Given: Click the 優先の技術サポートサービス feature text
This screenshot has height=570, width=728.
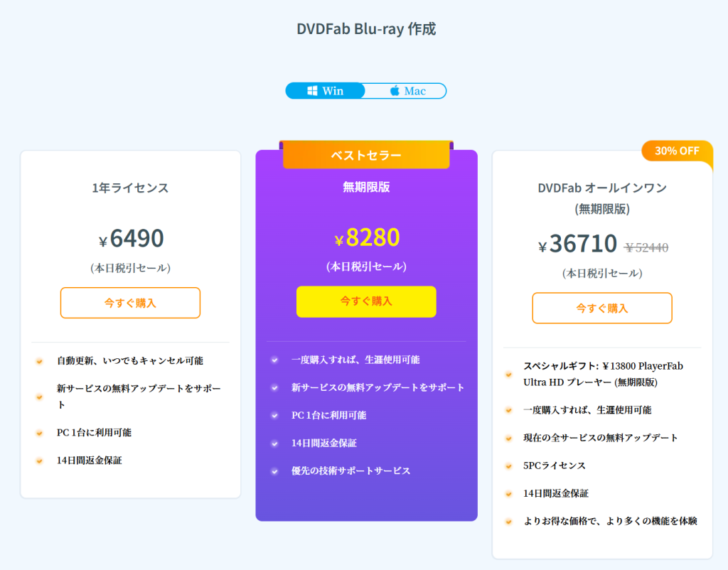Looking at the screenshot, I should tap(351, 470).
